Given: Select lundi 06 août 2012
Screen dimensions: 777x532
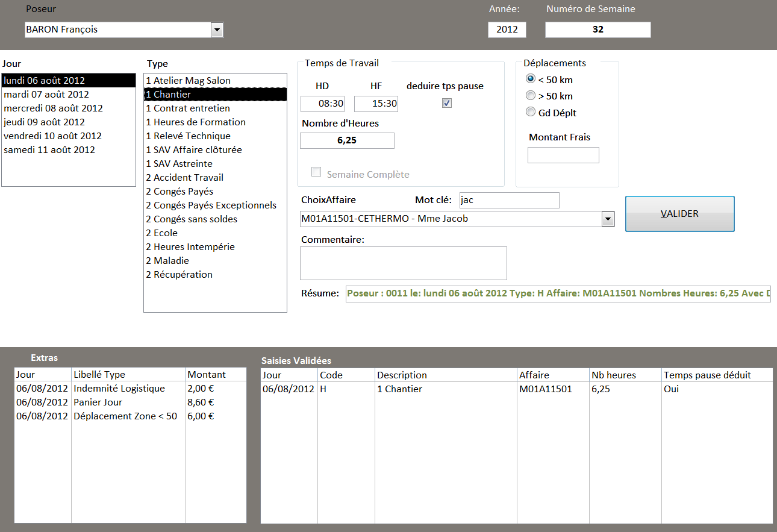Looking at the screenshot, I should (x=69, y=81).
